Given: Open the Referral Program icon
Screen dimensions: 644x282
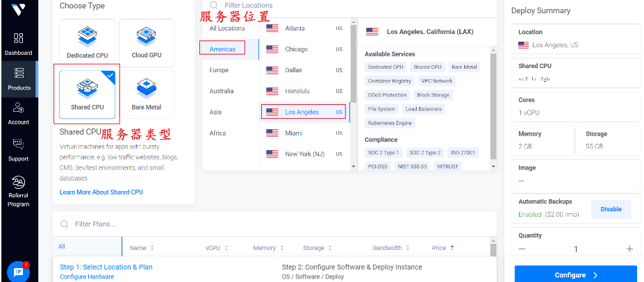Looking at the screenshot, I should (18, 190).
